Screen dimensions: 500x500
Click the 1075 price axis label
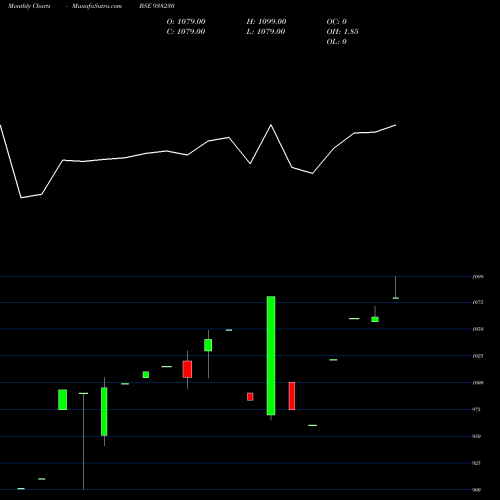pyautogui.click(x=478, y=302)
